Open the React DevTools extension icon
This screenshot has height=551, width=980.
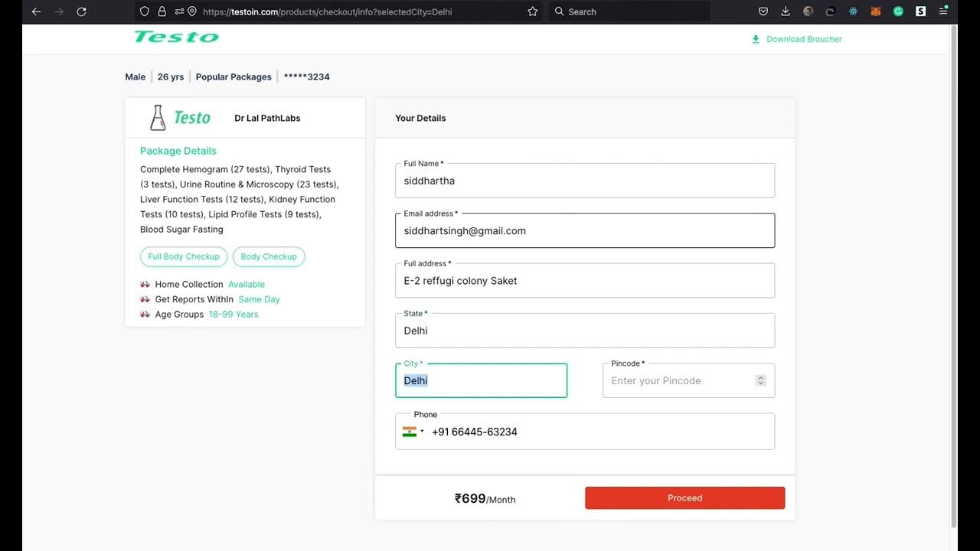tap(853, 11)
